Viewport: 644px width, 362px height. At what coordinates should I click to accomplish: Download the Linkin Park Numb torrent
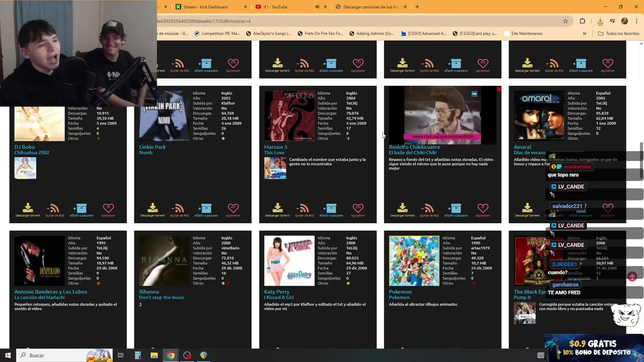tap(152, 210)
